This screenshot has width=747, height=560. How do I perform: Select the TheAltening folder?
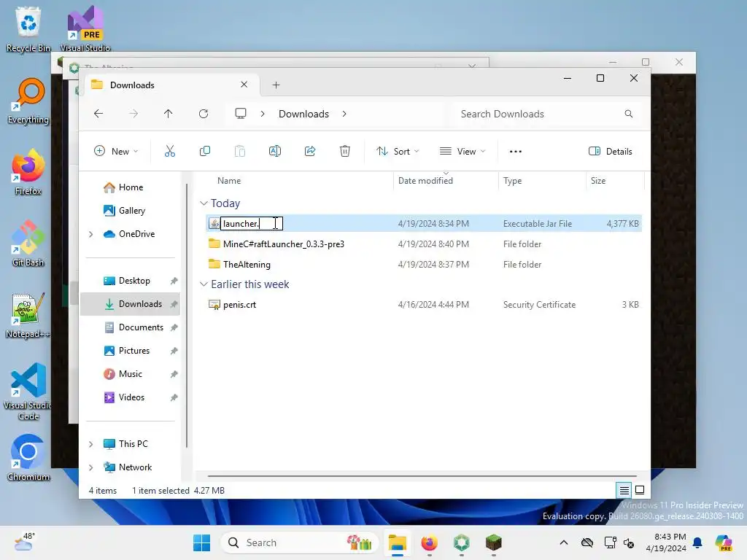point(424,265)
